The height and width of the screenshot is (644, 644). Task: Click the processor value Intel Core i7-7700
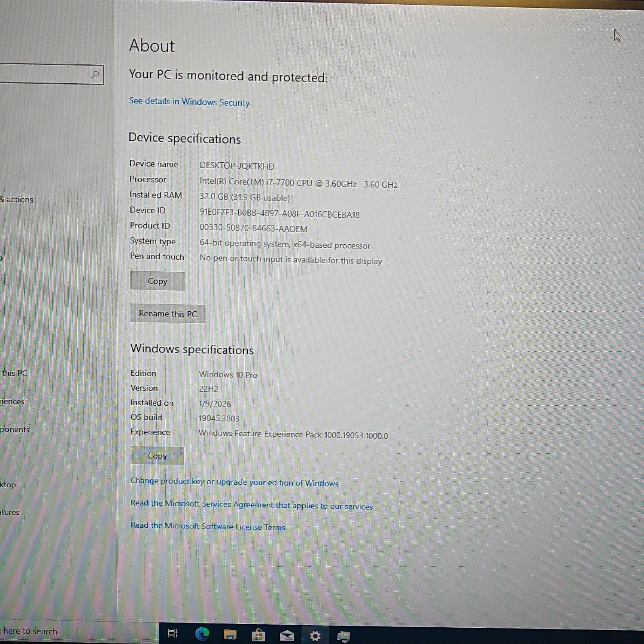[x=298, y=183]
